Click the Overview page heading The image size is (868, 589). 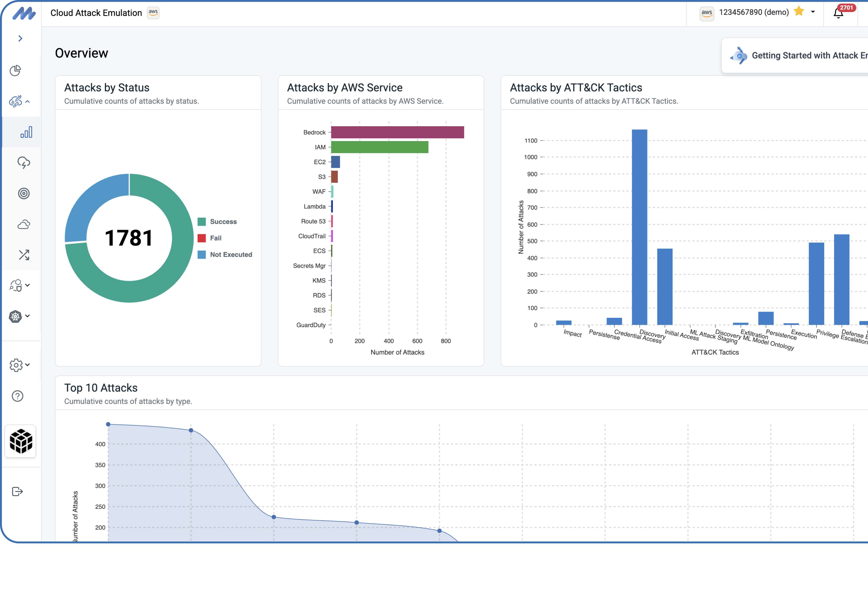[82, 53]
